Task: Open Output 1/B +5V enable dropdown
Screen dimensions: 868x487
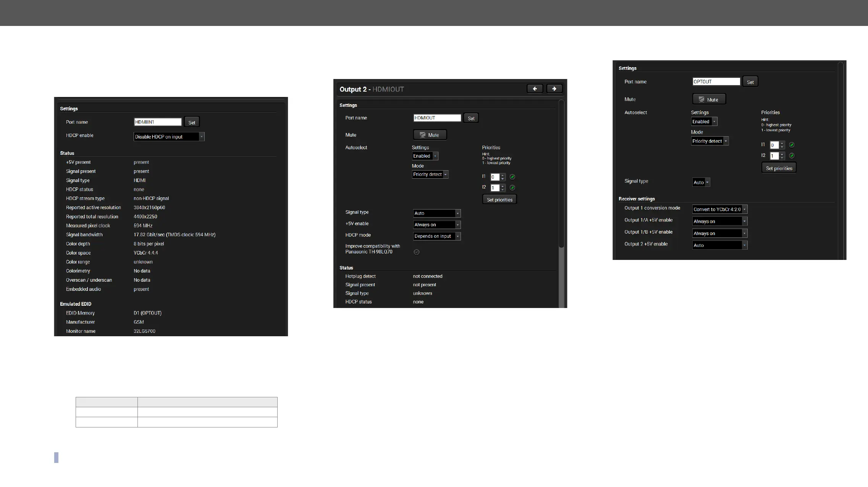Action: click(x=720, y=234)
